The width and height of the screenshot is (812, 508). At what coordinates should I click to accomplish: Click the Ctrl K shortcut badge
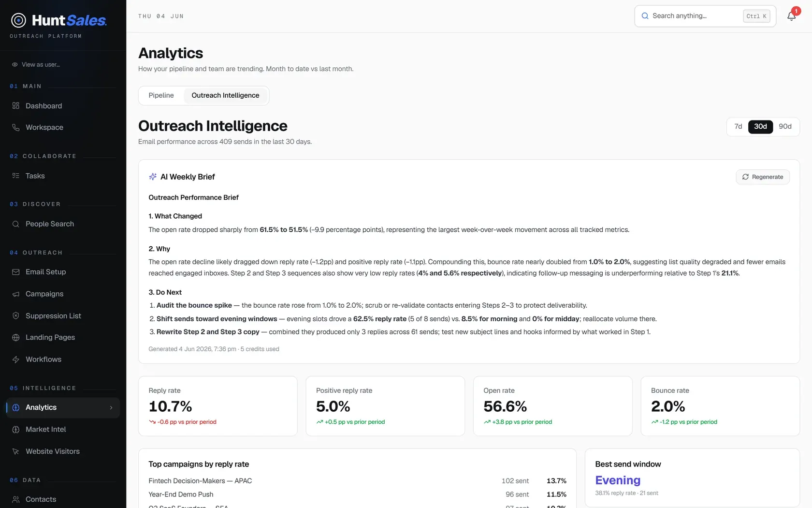tap(756, 16)
